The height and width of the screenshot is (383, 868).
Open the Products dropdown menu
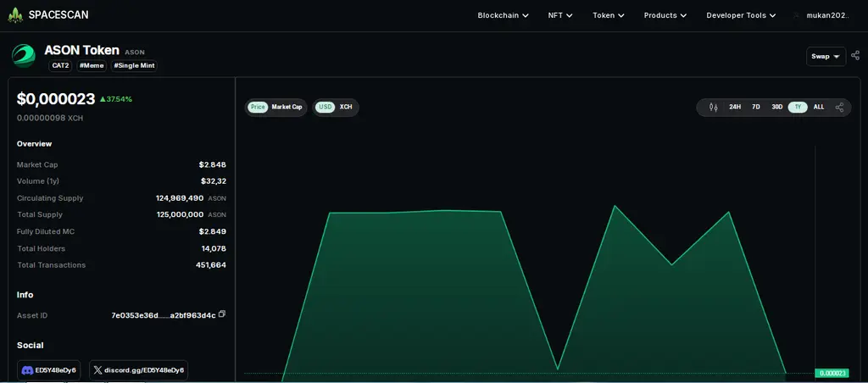[665, 15]
